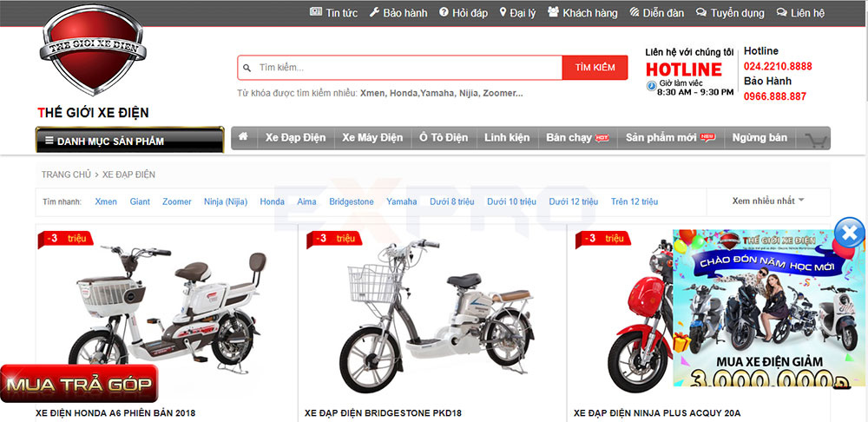The width and height of the screenshot is (868, 422).
Task: Click the Xmen popular keyword
Action: coord(372,93)
